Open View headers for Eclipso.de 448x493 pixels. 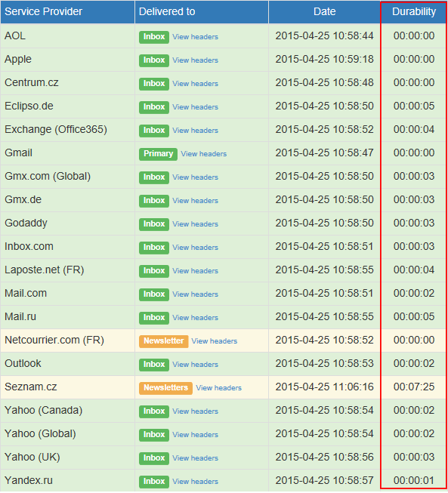195,107
